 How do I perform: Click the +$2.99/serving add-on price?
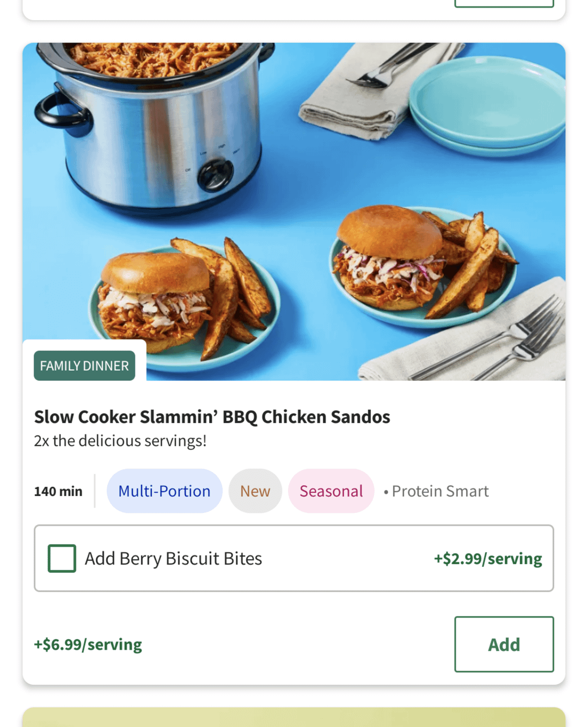(x=488, y=559)
